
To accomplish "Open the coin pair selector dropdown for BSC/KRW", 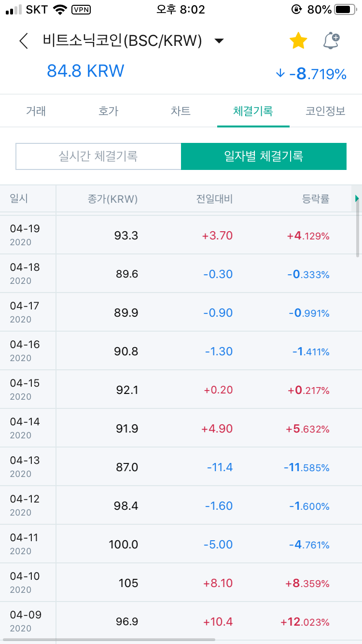I will tap(219, 41).
